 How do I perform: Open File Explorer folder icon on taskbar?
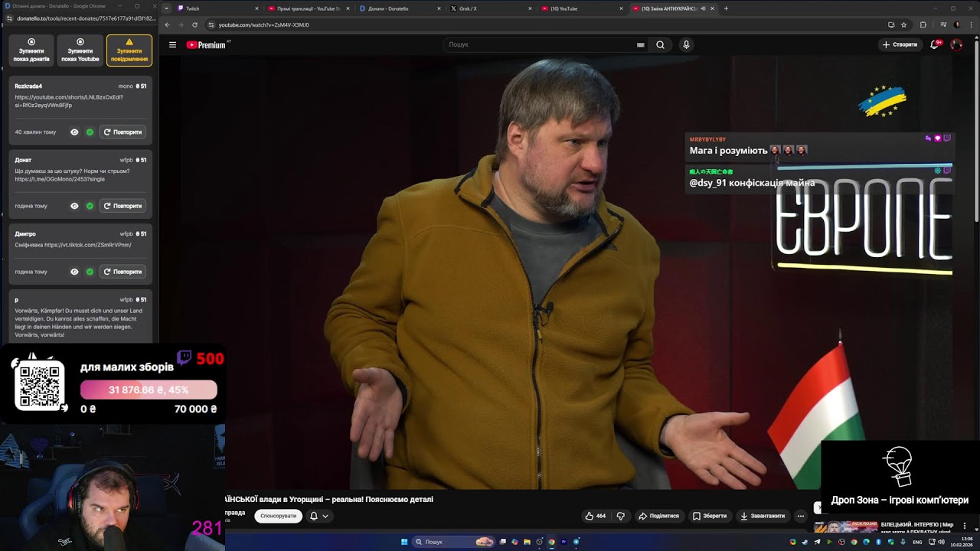click(527, 542)
